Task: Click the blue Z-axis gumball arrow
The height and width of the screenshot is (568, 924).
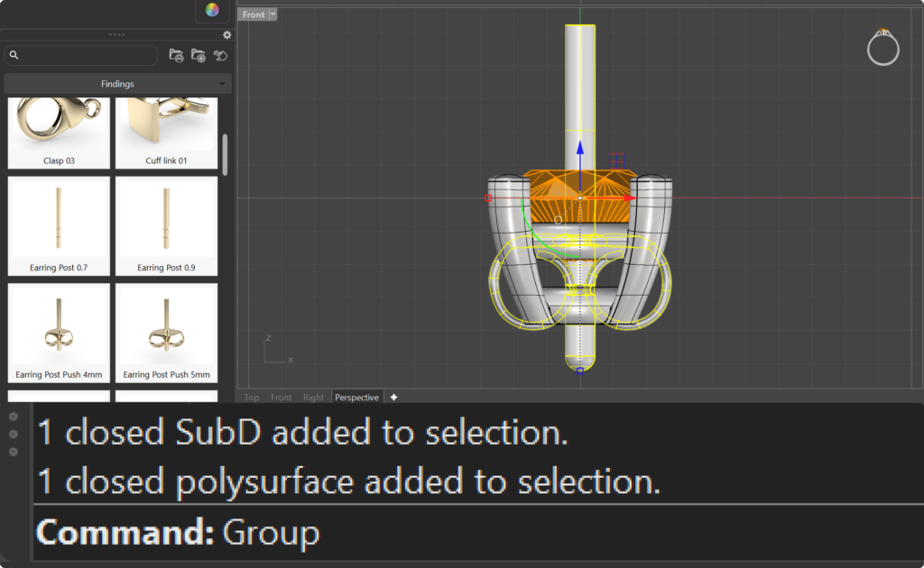Action: [x=580, y=148]
